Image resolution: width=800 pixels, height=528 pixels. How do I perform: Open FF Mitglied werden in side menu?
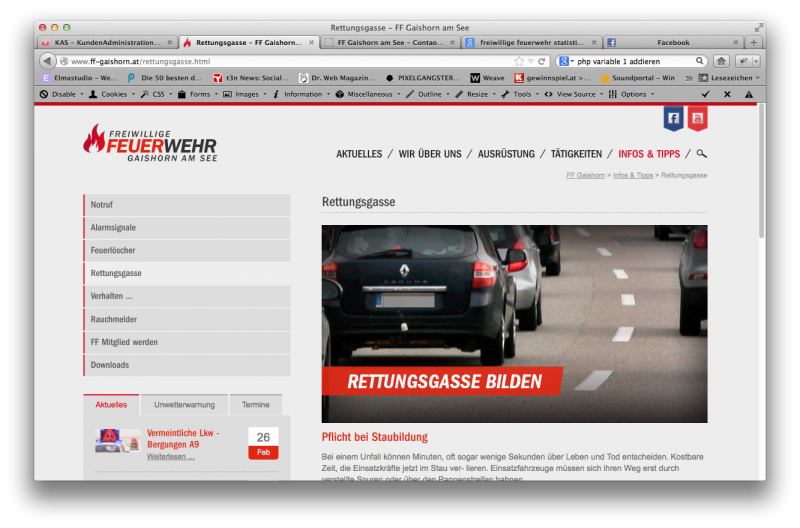(x=187, y=342)
